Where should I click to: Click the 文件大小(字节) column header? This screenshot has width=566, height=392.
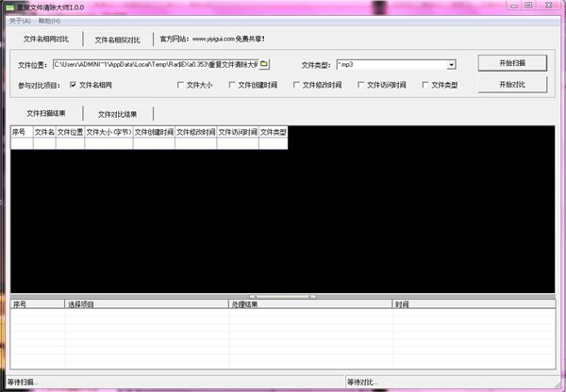tap(108, 132)
